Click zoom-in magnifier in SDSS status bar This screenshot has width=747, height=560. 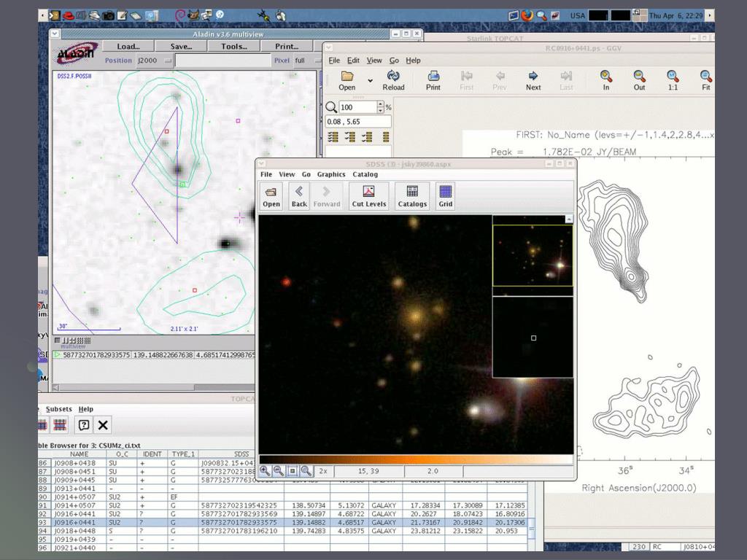point(265,471)
